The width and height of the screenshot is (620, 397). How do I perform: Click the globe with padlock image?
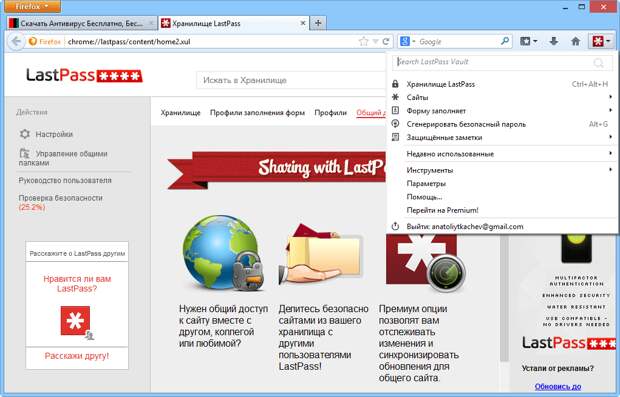click(223, 253)
